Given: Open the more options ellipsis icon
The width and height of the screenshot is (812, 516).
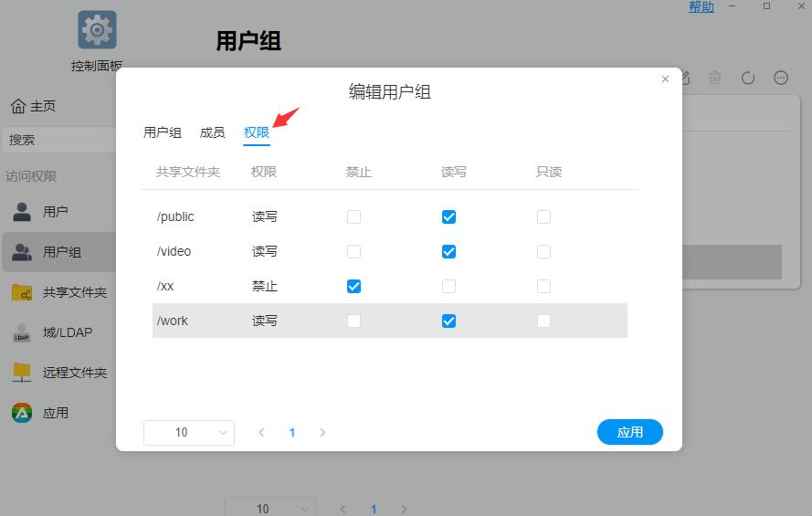Looking at the screenshot, I should [781, 78].
